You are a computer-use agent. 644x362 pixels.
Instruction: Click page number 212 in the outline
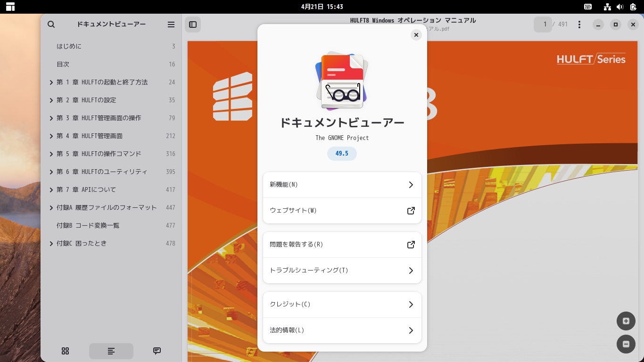point(171,136)
